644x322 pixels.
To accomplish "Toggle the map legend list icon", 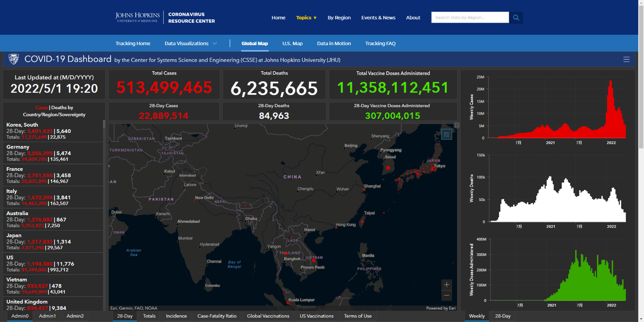I will tap(447, 134).
